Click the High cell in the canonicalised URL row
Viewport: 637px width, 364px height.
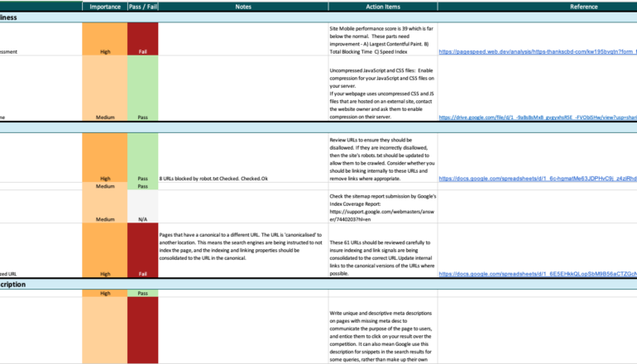[105, 251]
